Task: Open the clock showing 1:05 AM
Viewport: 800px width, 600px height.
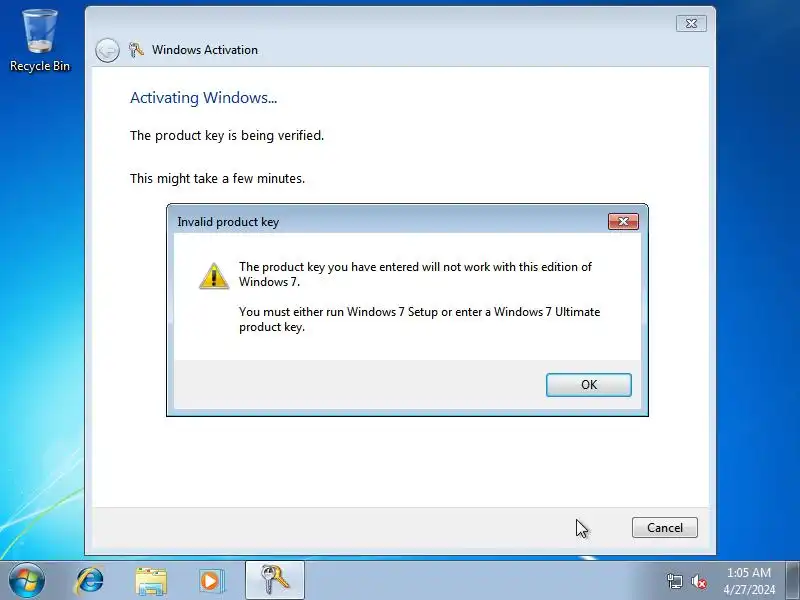Action: click(x=748, y=581)
